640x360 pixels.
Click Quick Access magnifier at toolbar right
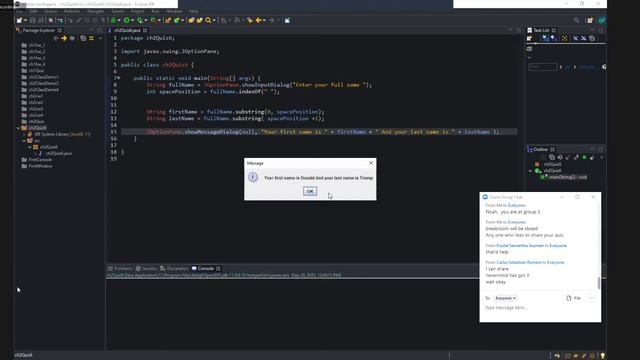pos(576,20)
